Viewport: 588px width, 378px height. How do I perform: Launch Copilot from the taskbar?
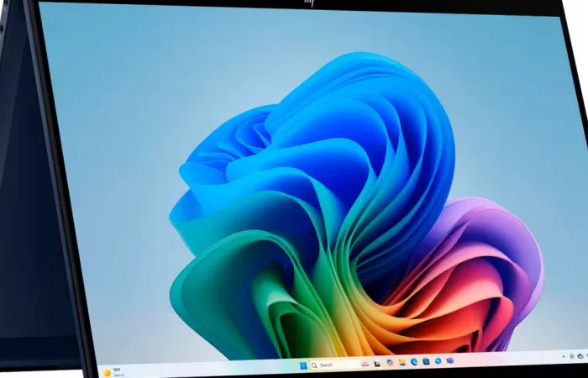point(390,363)
